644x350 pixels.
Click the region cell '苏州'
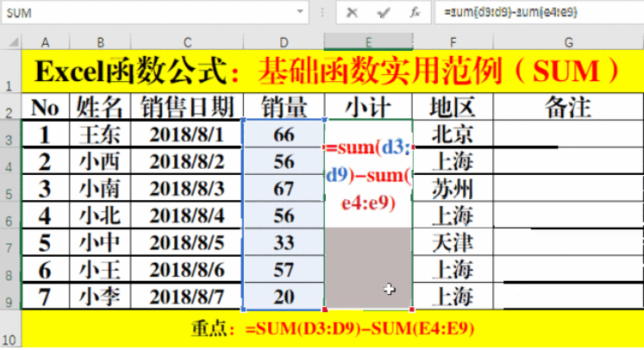pyautogui.click(x=453, y=189)
